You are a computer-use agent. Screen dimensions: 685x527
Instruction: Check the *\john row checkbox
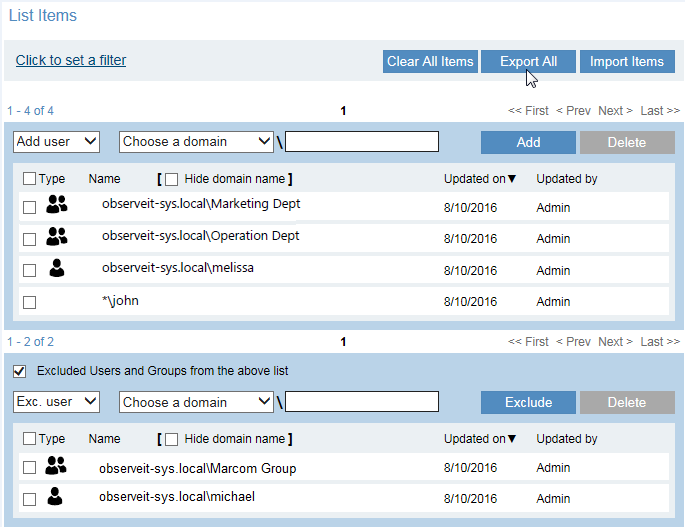(x=29, y=302)
